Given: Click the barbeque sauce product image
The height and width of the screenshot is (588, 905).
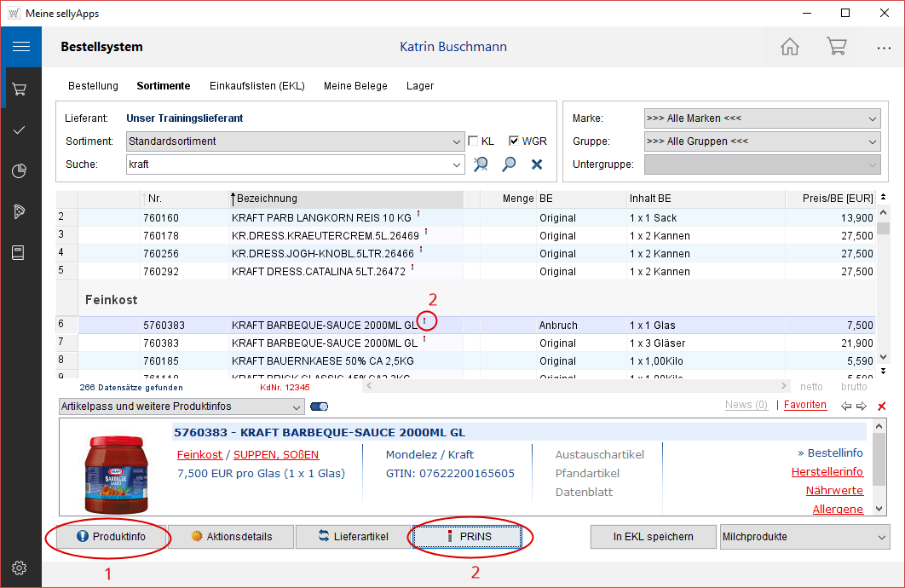Looking at the screenshot, I should pos(116,472).
